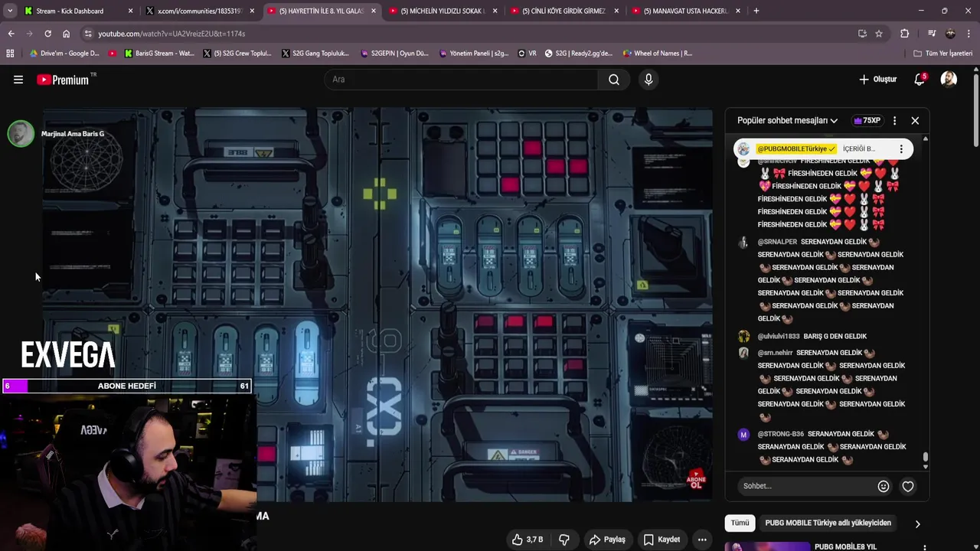980x551 pixels.
Task: Focus the Ara search field
Action: tap(462, 80)
